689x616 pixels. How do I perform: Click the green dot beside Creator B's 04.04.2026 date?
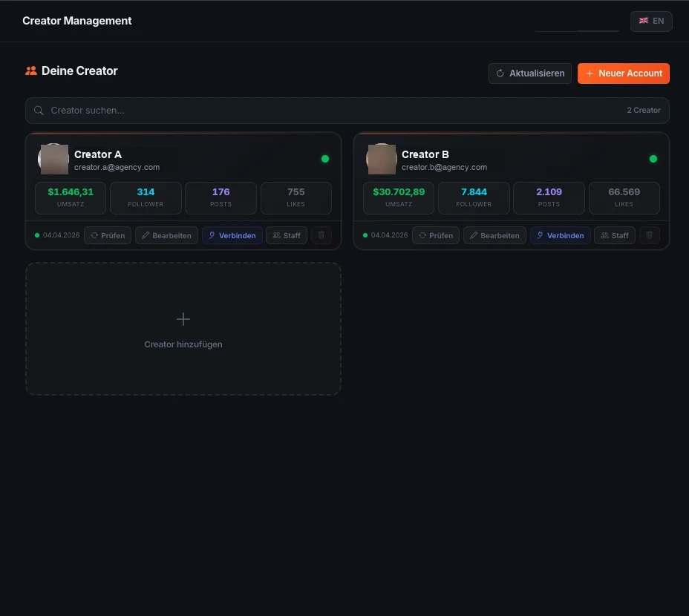point(365,235)
